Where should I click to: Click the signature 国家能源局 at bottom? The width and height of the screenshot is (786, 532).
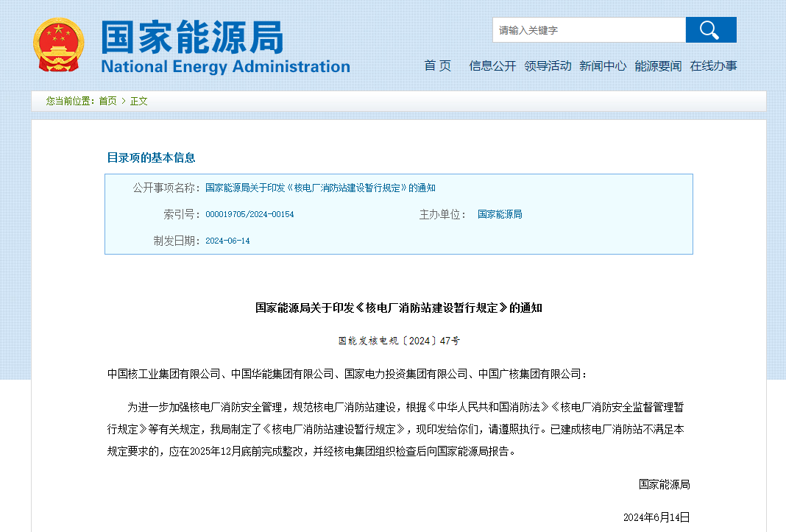(x=664, y=484)
